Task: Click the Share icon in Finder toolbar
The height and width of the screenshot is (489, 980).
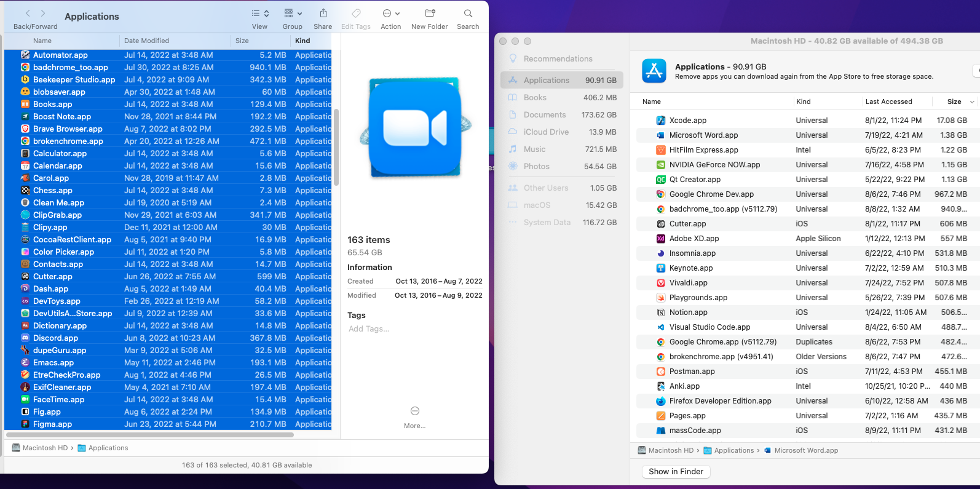Action: pos(323,13)
